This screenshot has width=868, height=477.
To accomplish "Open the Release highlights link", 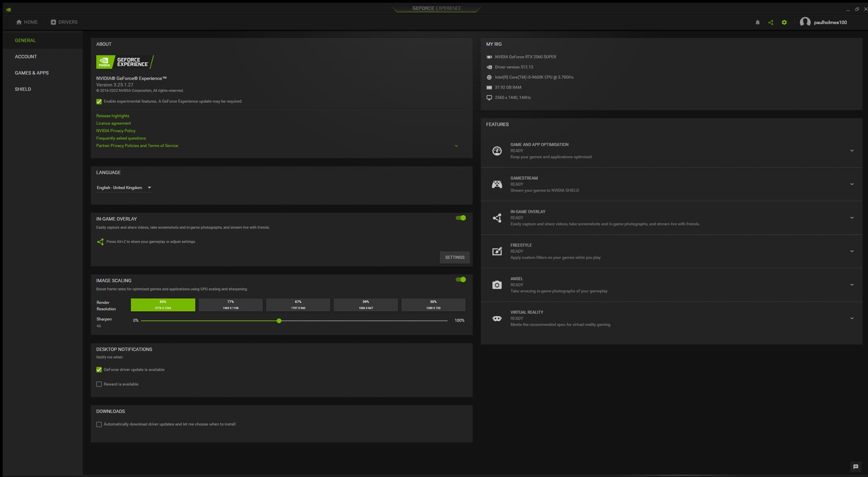I will pyautogui.click(x=113, y=116).
